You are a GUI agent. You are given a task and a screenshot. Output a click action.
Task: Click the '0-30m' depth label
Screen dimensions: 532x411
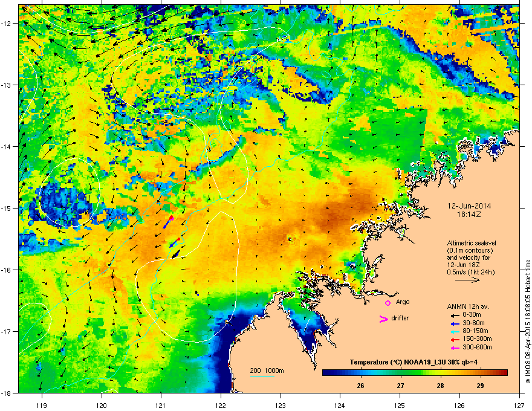(x=472, y=315)
